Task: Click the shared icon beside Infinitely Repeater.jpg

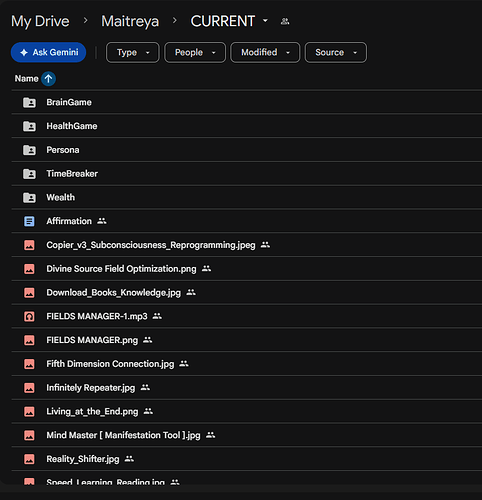Action: [x=145, y=387]
